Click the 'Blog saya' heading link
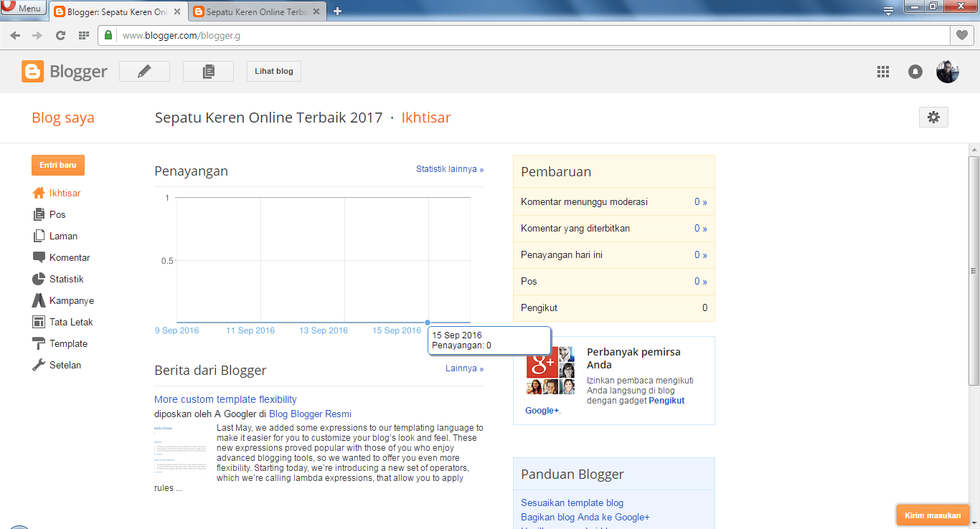 click(63, 118)
